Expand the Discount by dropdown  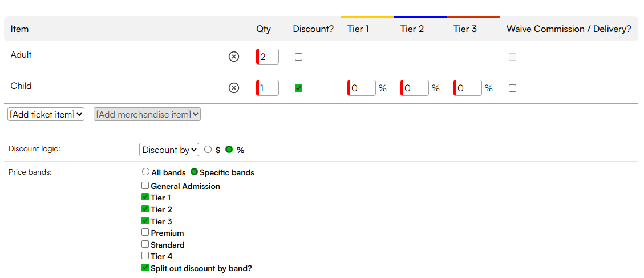169,150
